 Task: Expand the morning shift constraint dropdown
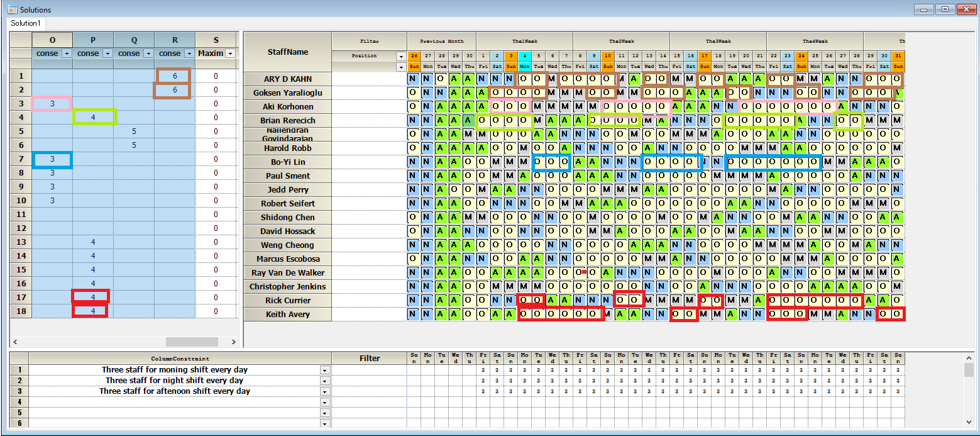click(x=325, y=370)
